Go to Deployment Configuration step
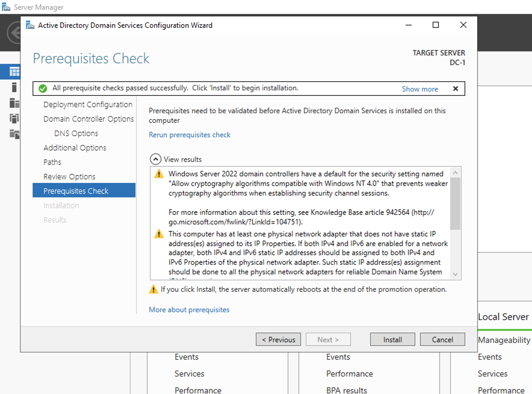Screen dimensions: 532x394 point(88,104)
